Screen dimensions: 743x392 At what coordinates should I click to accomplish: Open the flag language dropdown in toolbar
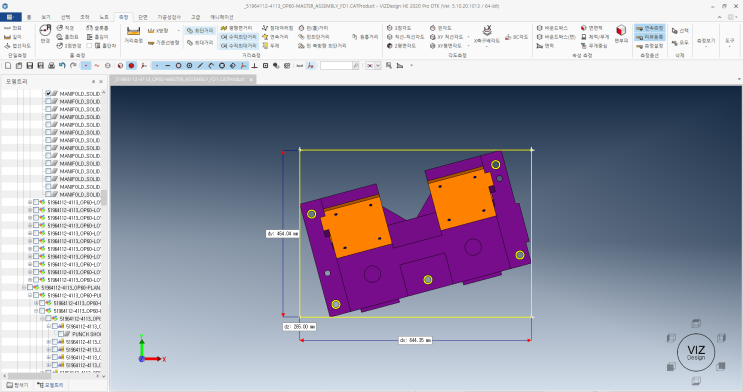pos(378,65)
